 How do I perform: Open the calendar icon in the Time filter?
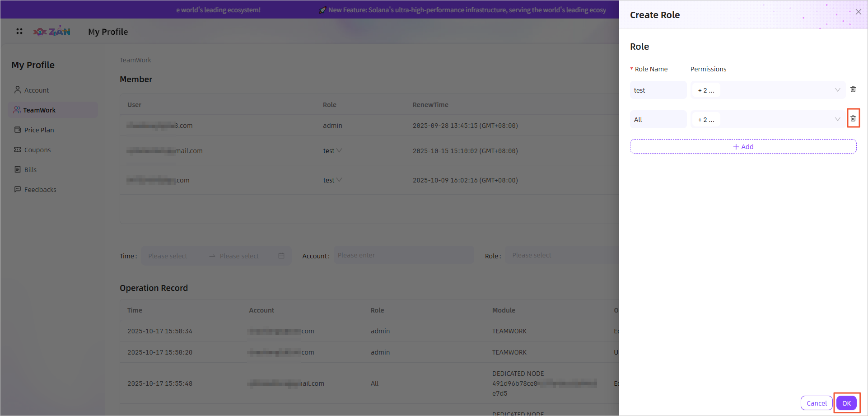point(281,256)
